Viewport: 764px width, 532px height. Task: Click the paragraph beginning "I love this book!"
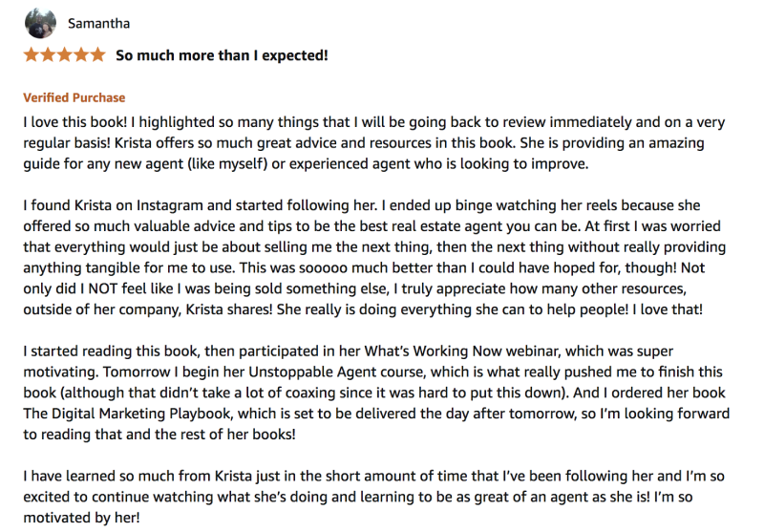372,143
